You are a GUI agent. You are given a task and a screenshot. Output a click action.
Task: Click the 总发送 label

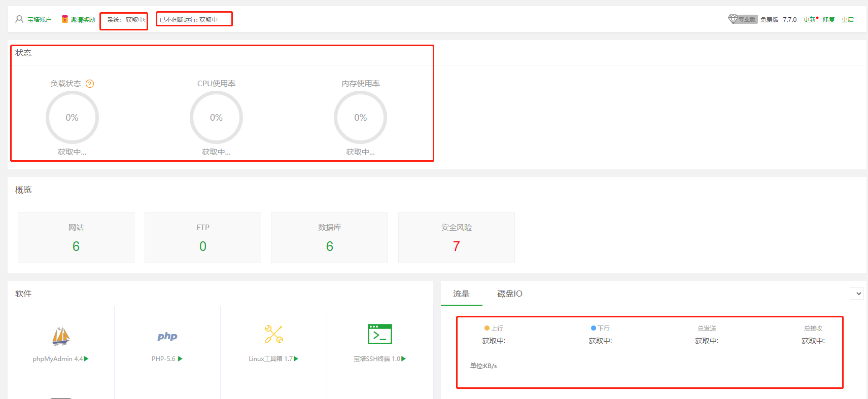707,329
